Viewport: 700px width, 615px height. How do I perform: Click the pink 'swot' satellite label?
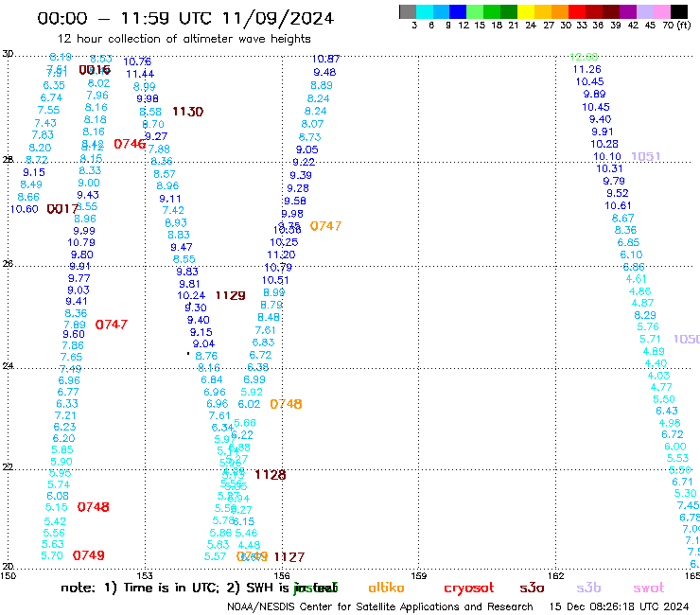point(649,588)
